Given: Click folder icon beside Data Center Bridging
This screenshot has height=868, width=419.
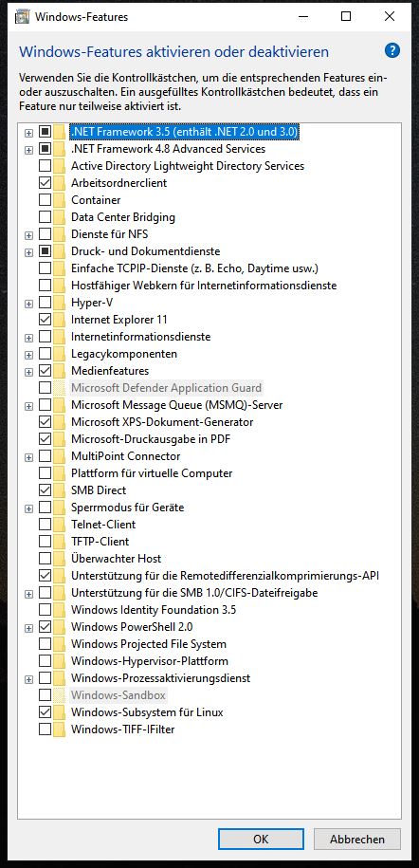Looking at the screenshot, I should (x=59, y=217).
